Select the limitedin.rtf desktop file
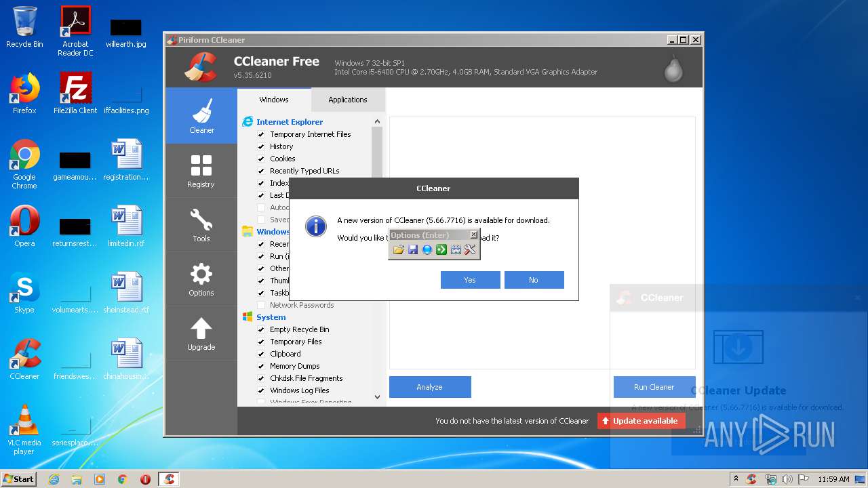 [x=126, y=226]
